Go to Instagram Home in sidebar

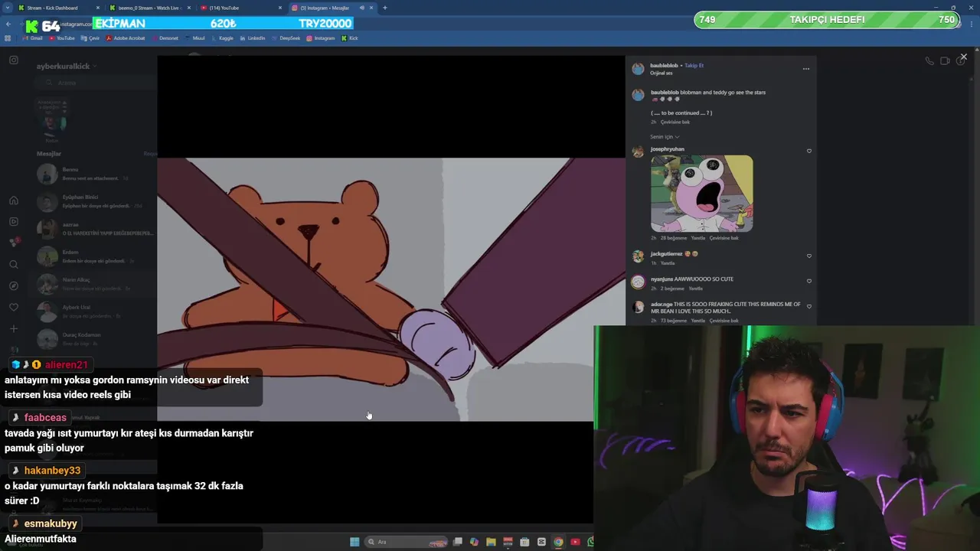(x=14, y=201)
